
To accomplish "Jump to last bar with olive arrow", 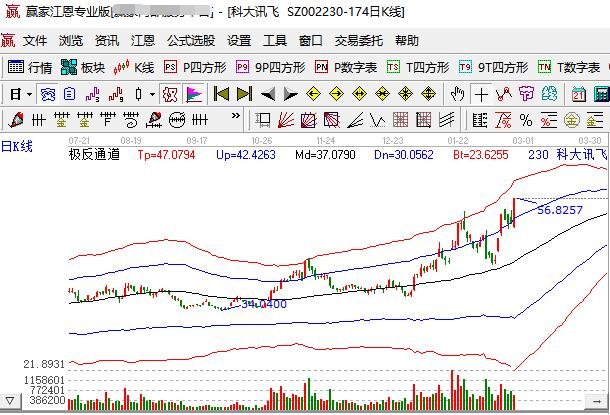I will pyautogui.click(x=244, y=94).
